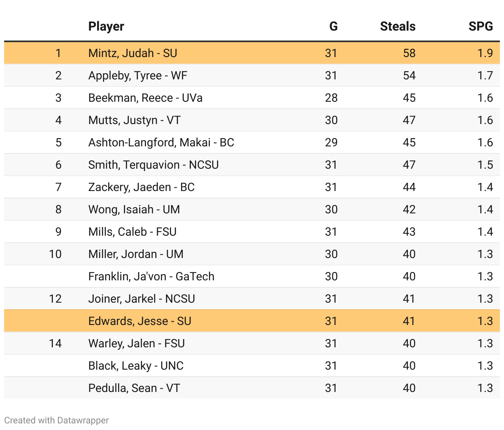This screenshot has height=430, width=504.
Task: Click the 58 steals value for Mintz
Action: 409,53
